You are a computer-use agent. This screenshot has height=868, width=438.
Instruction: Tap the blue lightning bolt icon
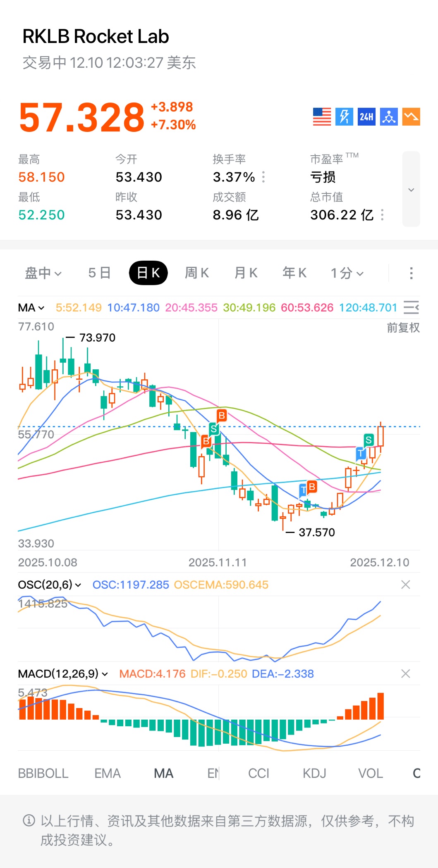[x=344, y=117]
